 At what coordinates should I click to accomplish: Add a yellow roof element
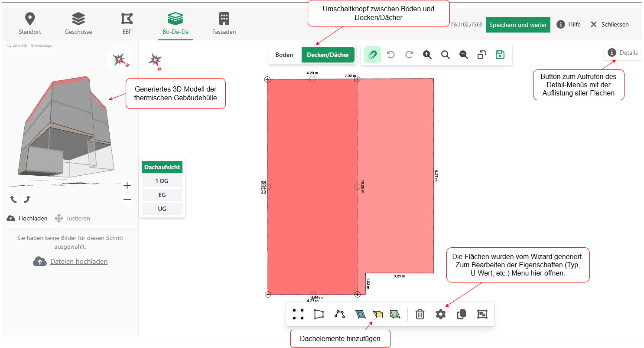click(378, 314)
